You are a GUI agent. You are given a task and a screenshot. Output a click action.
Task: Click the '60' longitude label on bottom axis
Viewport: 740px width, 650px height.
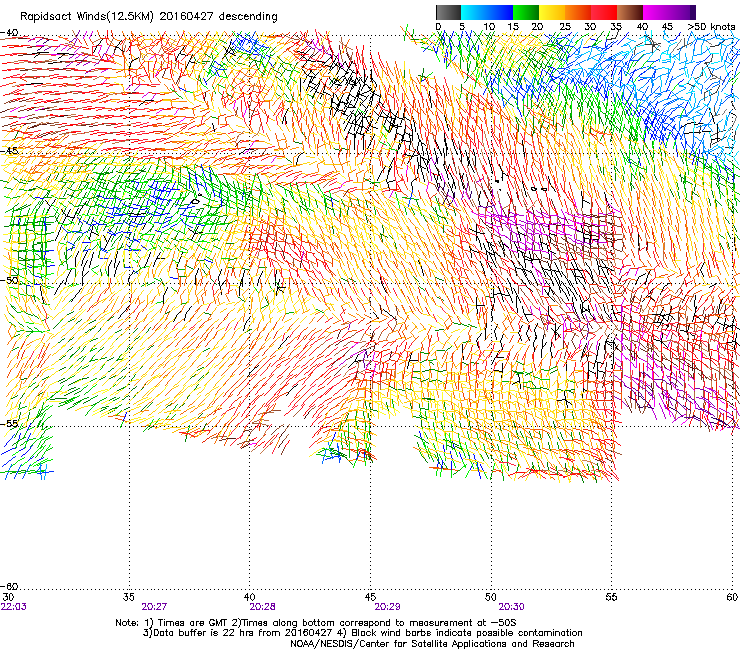pyautogui.click(x=732, y=597)
